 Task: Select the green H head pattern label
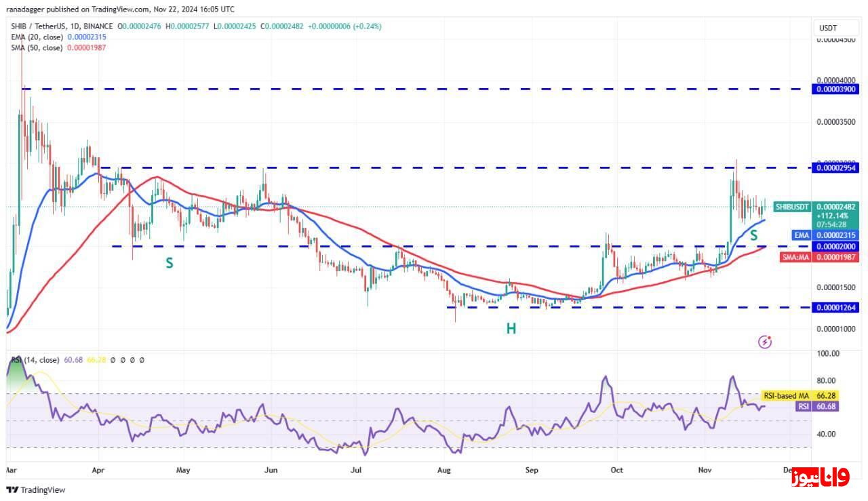(511, 329)
